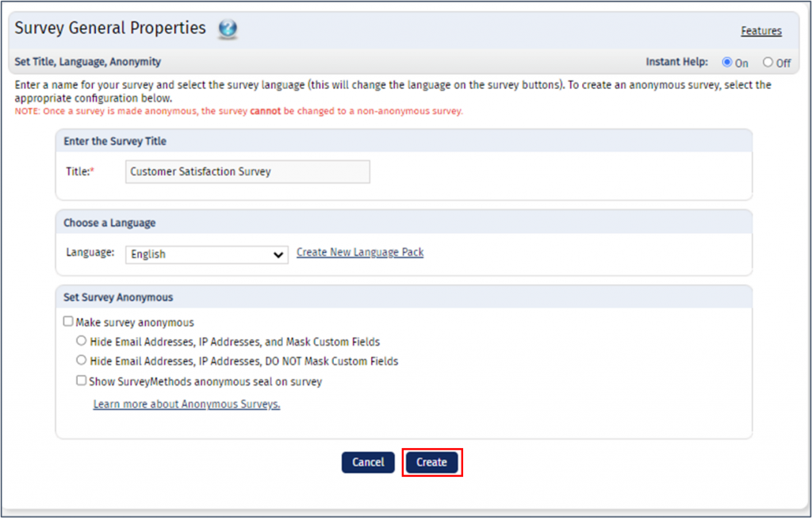Turn Instant Help On

tap(727, 62)
